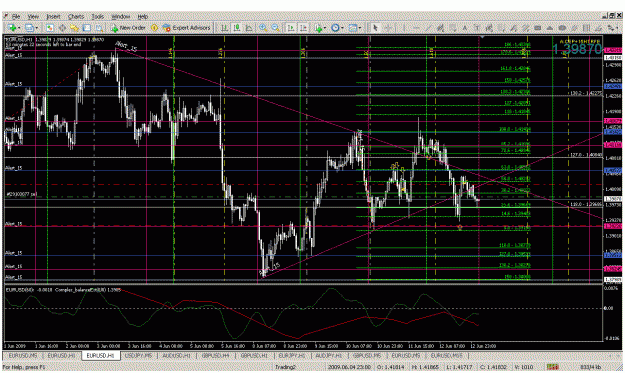Switch to the GBPUSD,H1 chart tab
The width and height of the screenshot is (625, 373).
254,355
